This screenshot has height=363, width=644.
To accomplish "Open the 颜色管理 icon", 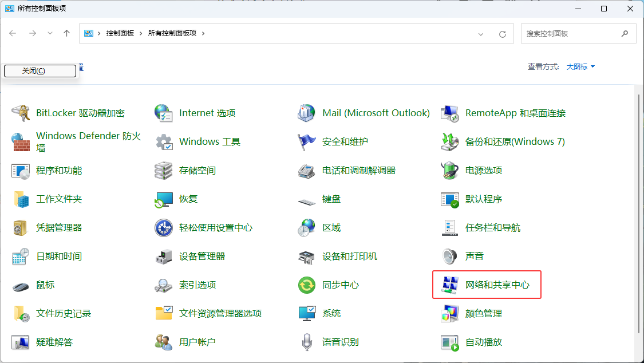I will [x=450, y=314].
